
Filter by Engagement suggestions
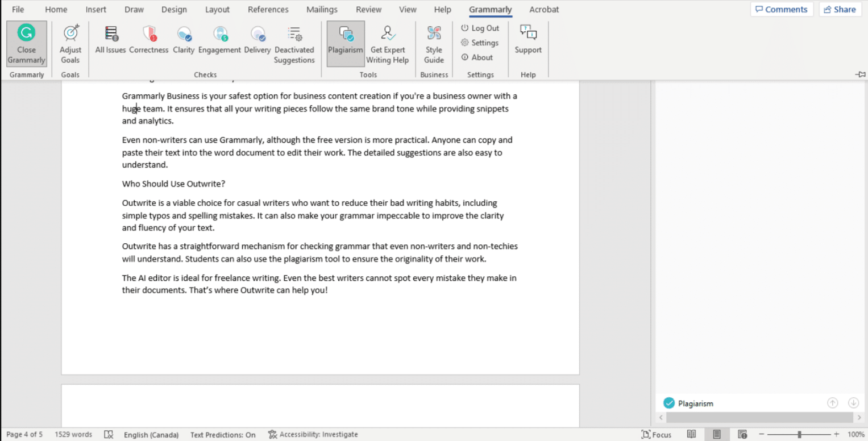click(x=220, y=40)
